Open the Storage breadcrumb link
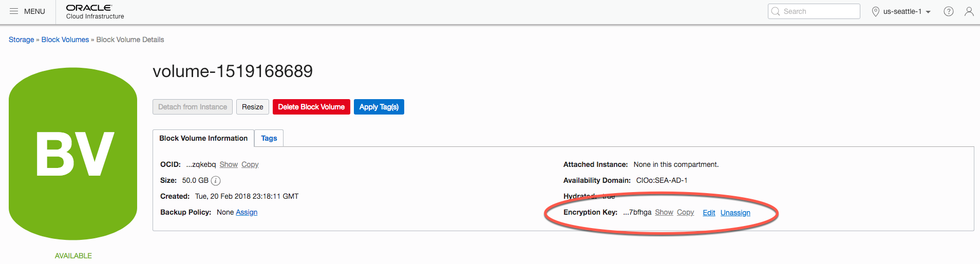 pyautogui.click(x=21, y=40)
